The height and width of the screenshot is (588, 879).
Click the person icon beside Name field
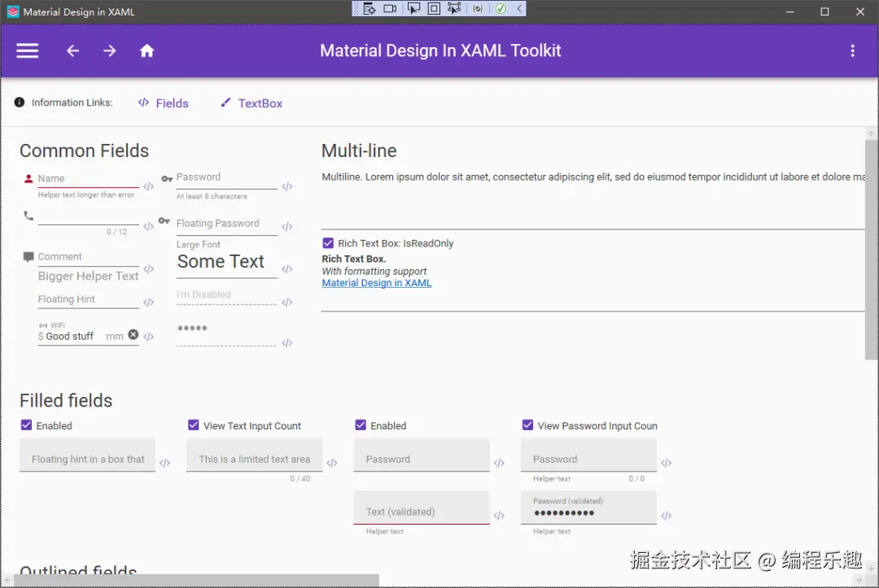pyautogui.click(x=28, y=179)
